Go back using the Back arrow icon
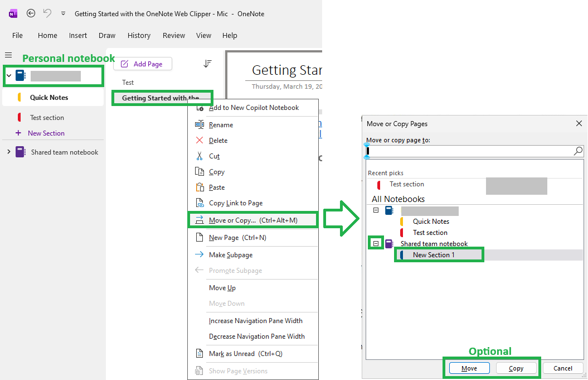588x380 pixels. point(31,13)
